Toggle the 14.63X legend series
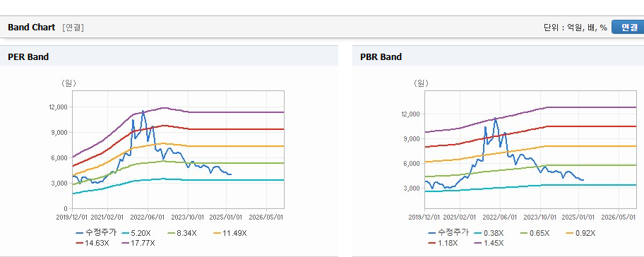The image size is (644, 257). coord(93,243)
